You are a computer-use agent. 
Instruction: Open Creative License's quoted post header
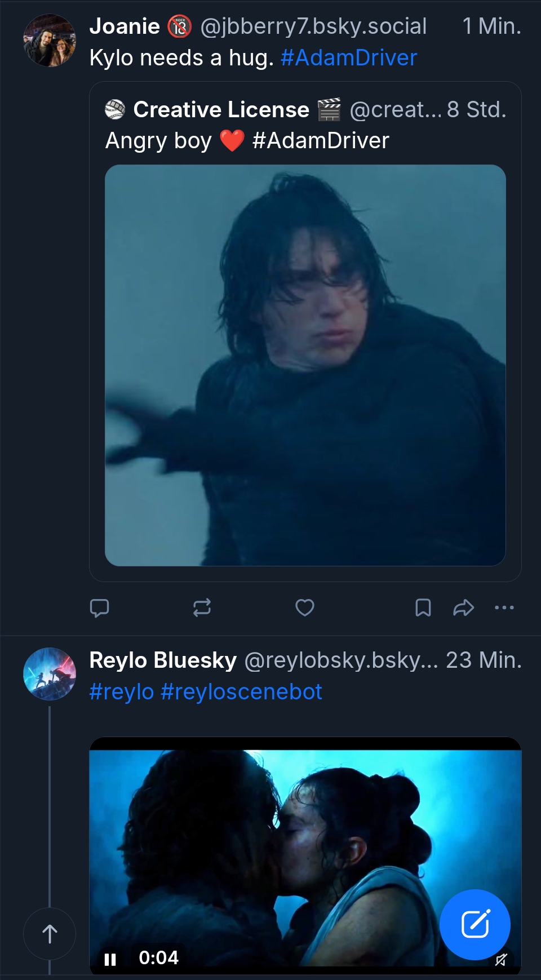[220, 110]
